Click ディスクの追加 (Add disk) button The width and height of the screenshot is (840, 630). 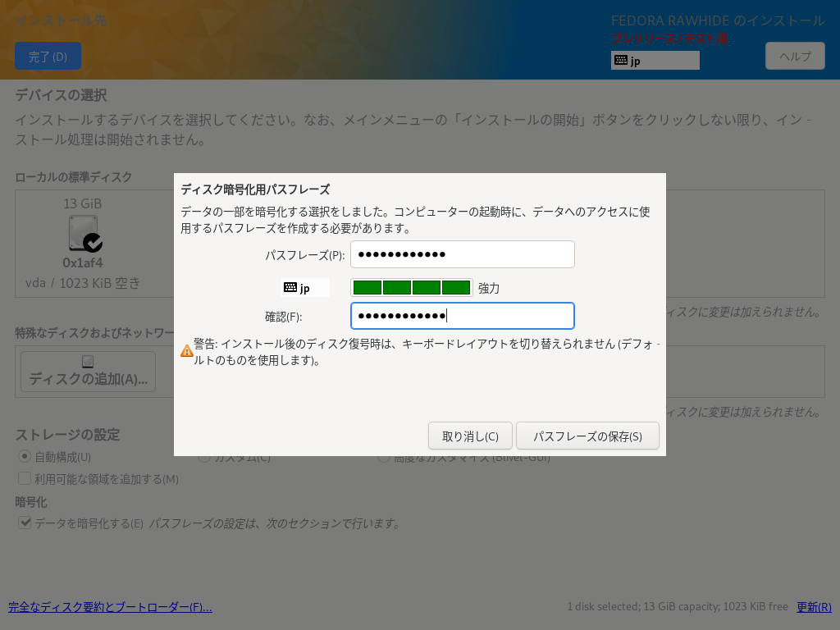click(x=89, y=372)
